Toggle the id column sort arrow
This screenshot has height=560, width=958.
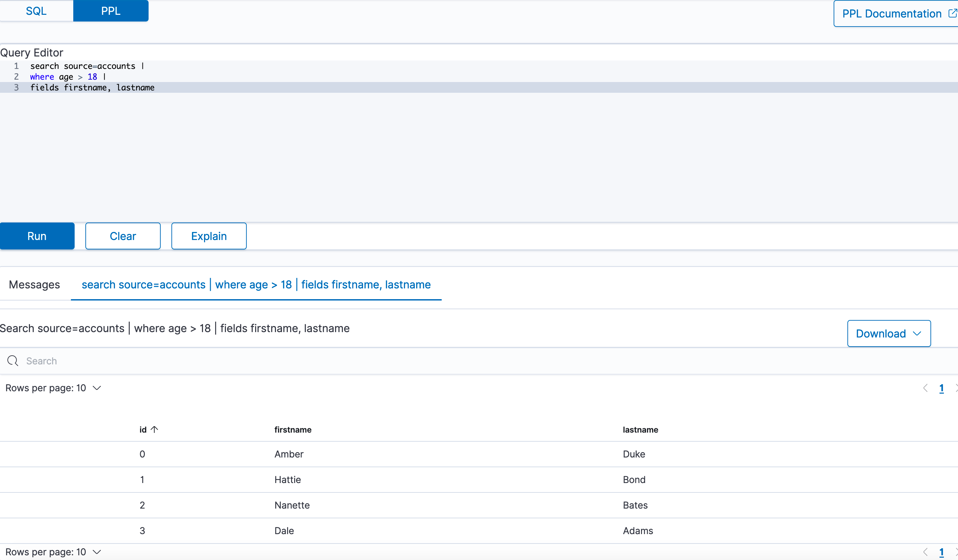click(154, 429)
